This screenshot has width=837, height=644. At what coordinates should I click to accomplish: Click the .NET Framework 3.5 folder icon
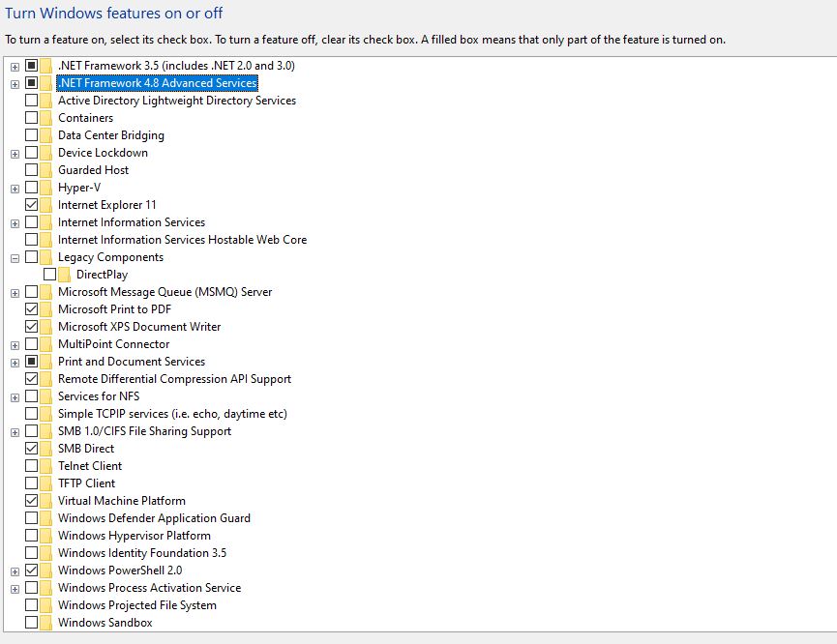pyautogui.click(x=46, y=66)
